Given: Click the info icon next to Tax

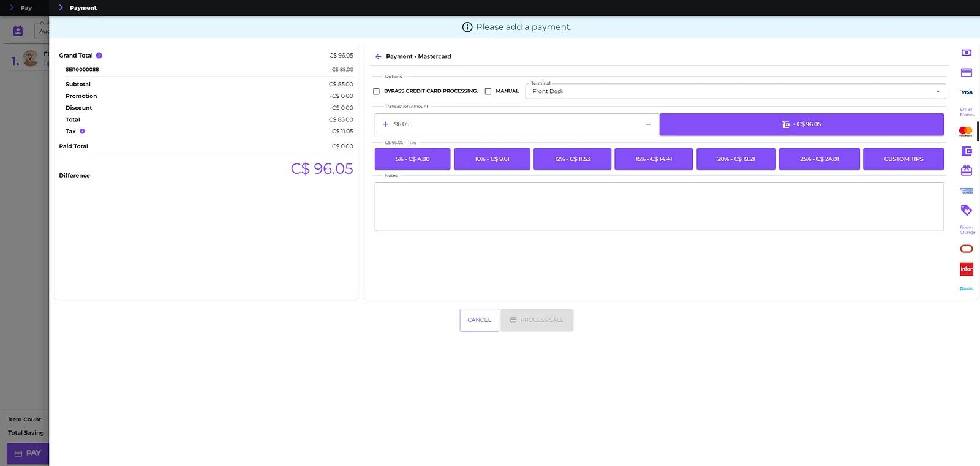Looking at the screenshot, I should pyautogui.click(x=82, y=131).
